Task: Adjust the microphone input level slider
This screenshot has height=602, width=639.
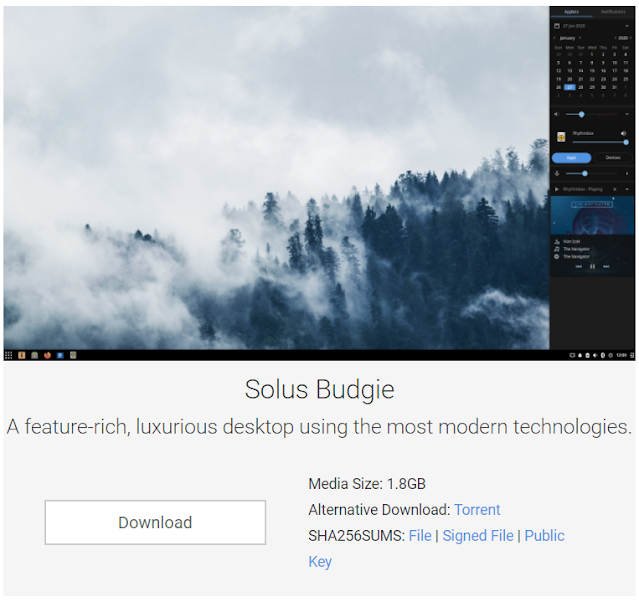Action: coord(592,174)
